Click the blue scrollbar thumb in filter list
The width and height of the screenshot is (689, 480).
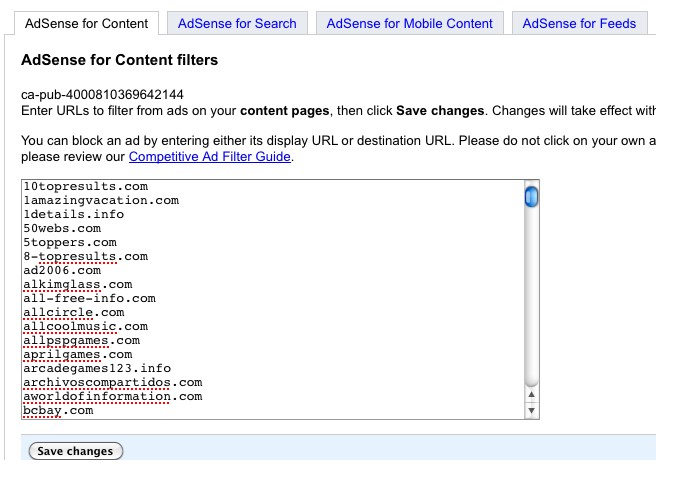pyautogui.click(x=532, y=196)
